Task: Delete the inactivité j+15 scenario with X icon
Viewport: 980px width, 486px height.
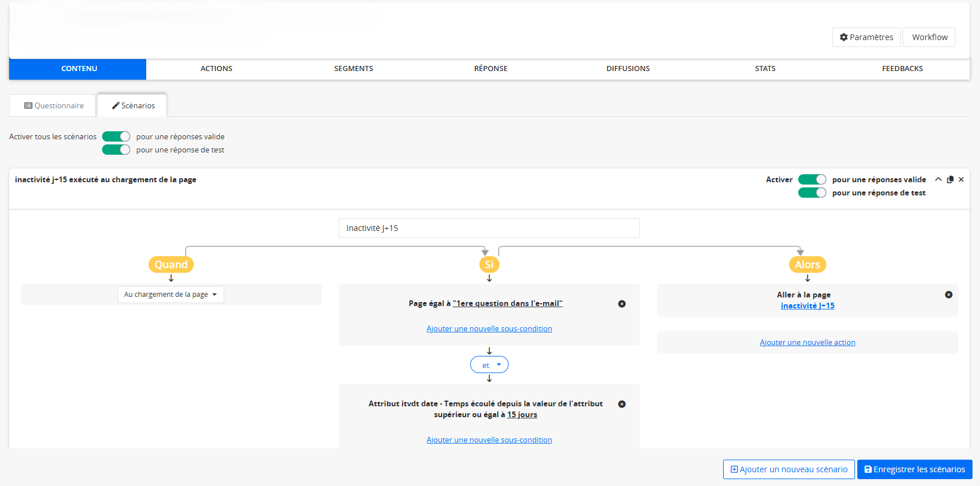Action: 961,179
